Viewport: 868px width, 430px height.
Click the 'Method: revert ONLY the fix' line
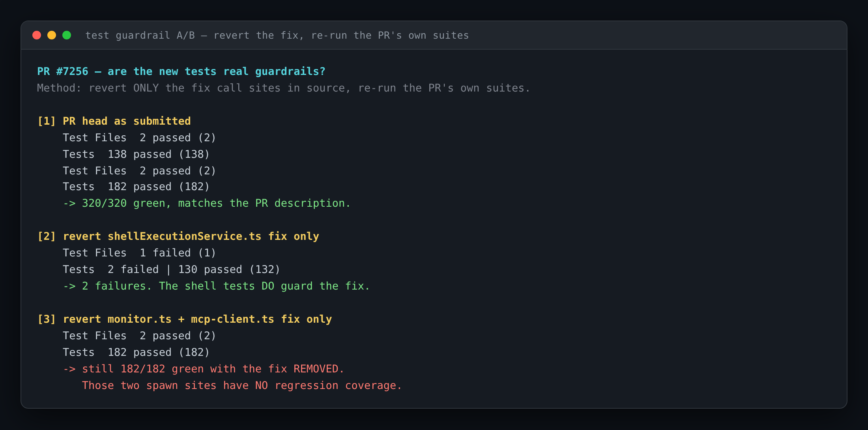click(x=283, y=88)
